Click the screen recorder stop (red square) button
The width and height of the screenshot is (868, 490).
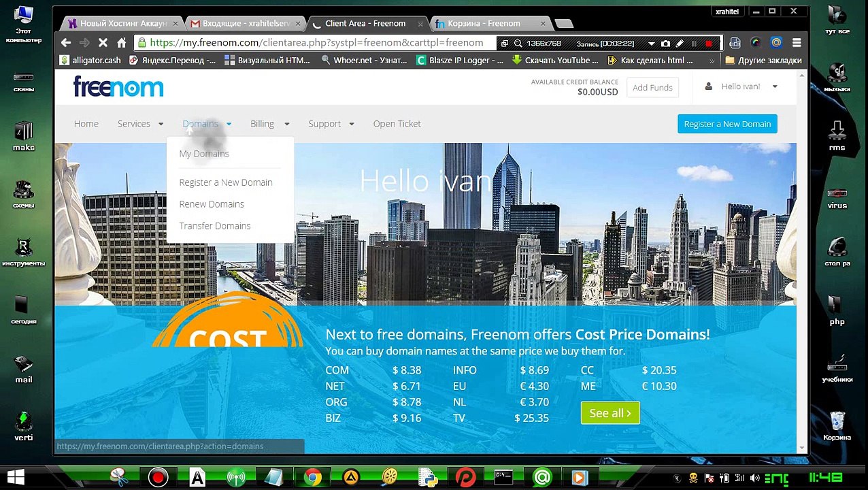[x=708, y=44]
